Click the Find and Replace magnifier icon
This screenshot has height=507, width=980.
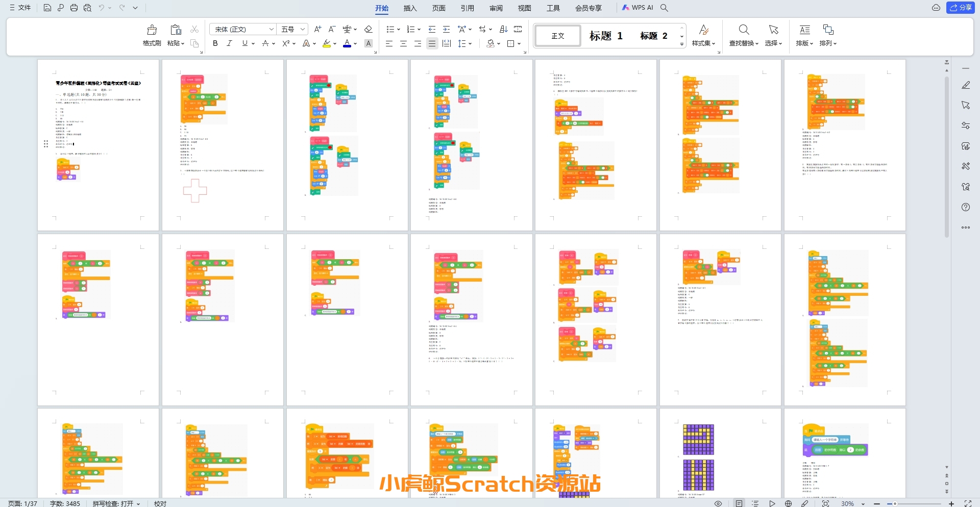[744, 30]
